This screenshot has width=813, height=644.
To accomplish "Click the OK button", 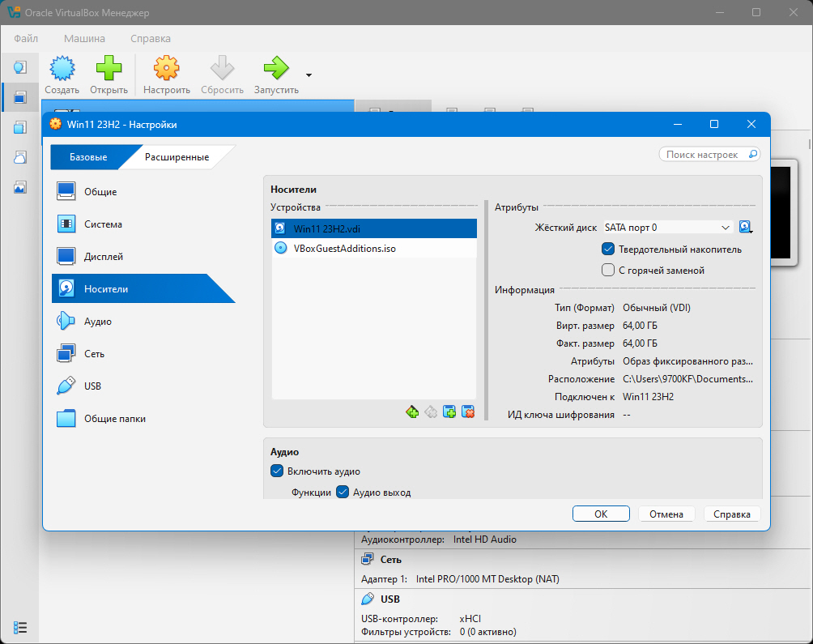I will click(601, 514).
